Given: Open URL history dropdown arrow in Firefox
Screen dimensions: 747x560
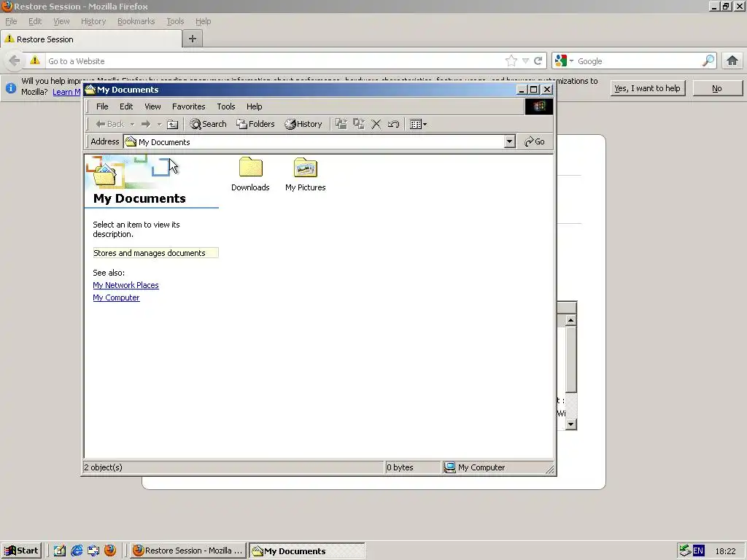Looking at the screenshot, I should pyautogui.click(x=525, y=61).
